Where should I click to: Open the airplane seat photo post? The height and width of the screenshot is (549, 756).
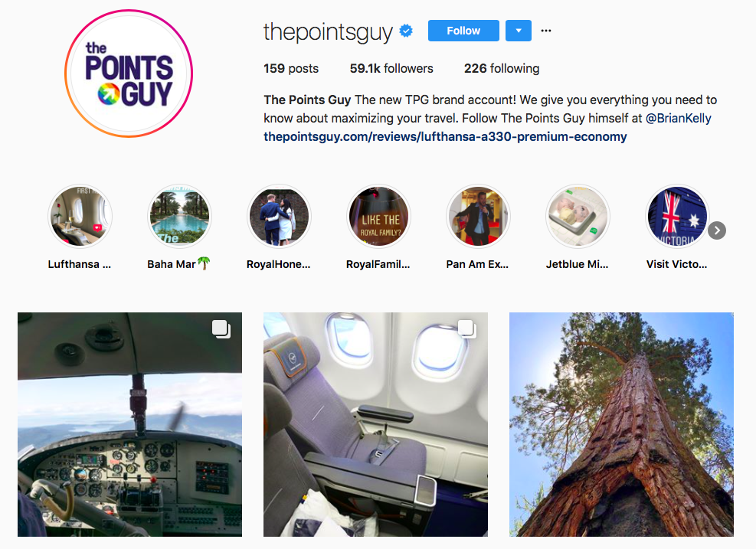pos(375,424)
